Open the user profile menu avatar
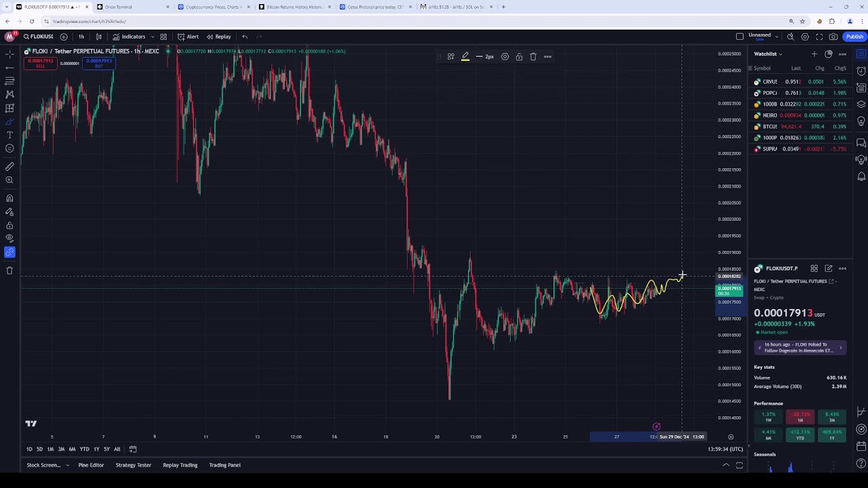The width and height of the screenshot is (868, 488). [x=10, y=37]
